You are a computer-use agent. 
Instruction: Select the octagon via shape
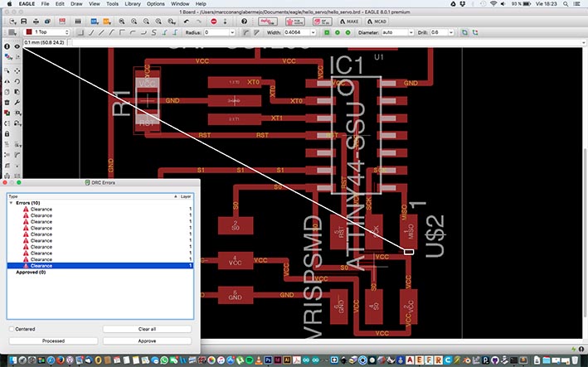347,32
